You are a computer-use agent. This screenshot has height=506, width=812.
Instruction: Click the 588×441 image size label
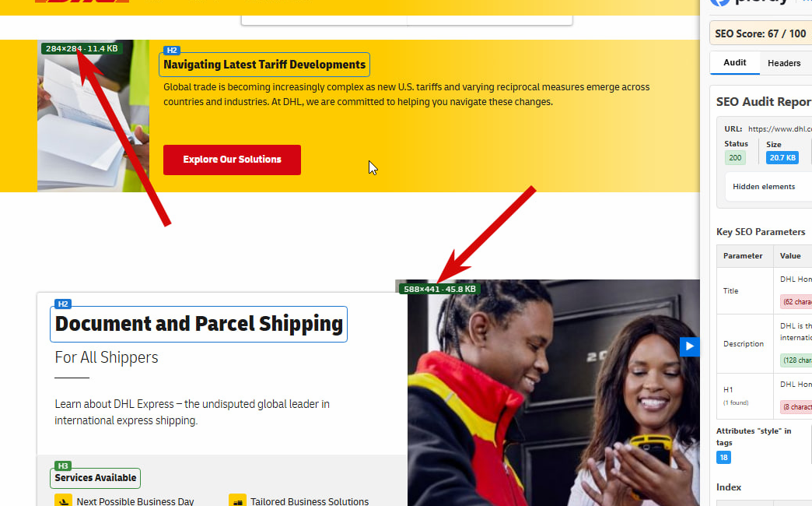point(439,289)
